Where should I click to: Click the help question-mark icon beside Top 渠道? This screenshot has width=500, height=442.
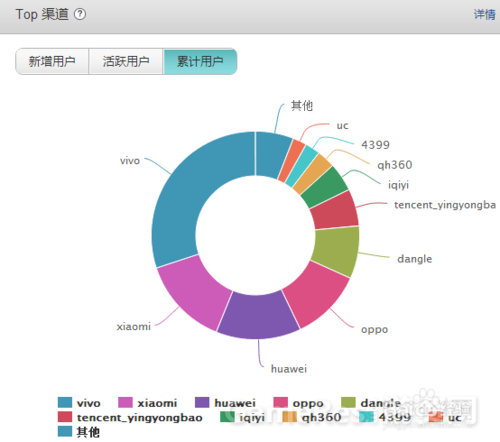(80, 14)
